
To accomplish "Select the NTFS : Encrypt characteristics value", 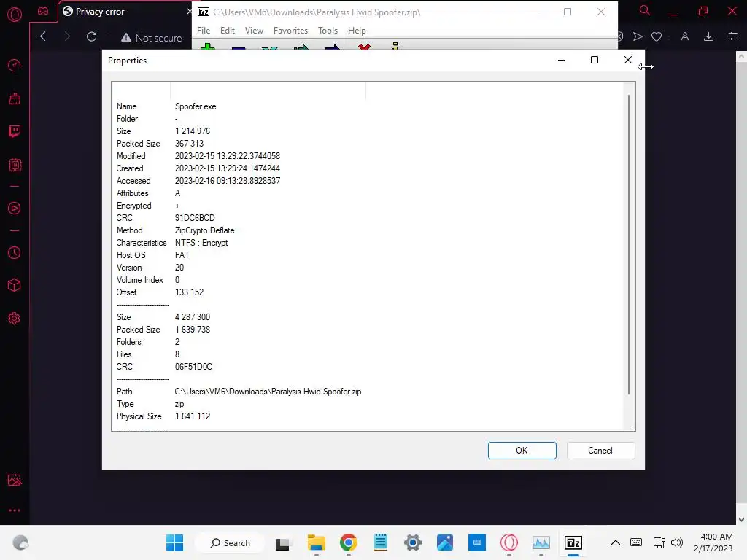I will (201, 242).
